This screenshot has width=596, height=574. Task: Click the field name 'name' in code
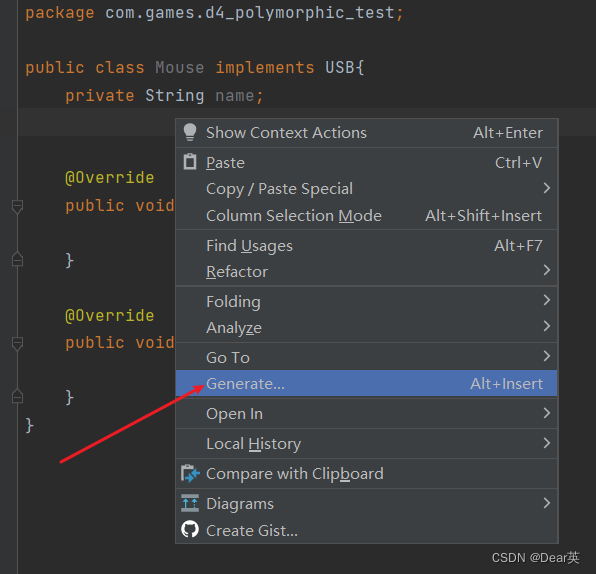tap(235, 95)
